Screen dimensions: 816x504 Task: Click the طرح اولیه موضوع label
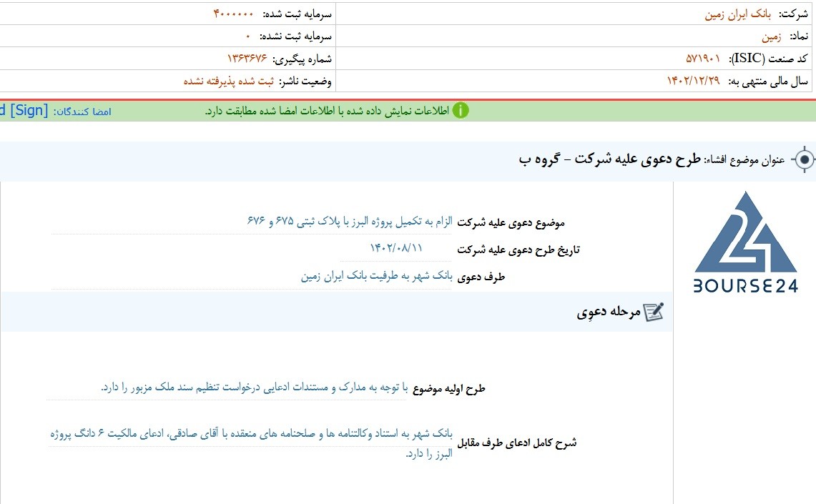pyautogui.click(x=448, y=388)
